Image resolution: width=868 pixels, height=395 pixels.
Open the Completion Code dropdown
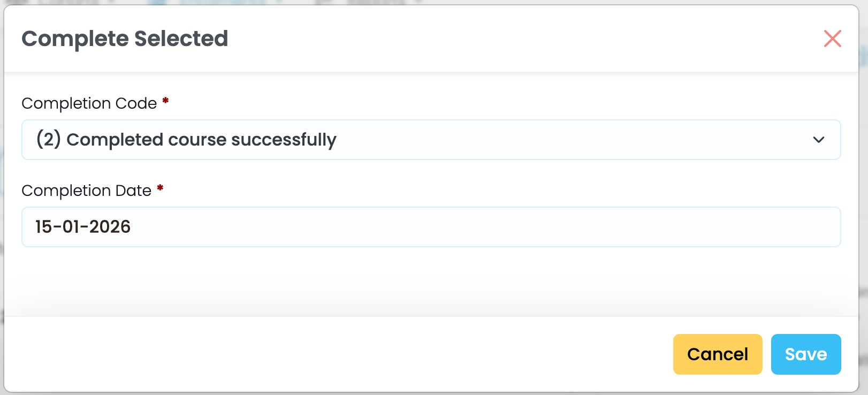(x=431, y=140)
